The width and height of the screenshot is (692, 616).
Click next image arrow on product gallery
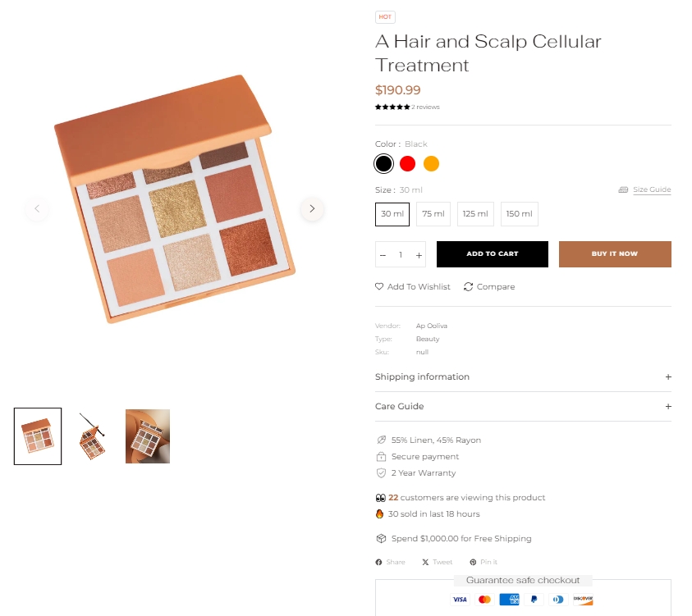(x=312, y=208)
